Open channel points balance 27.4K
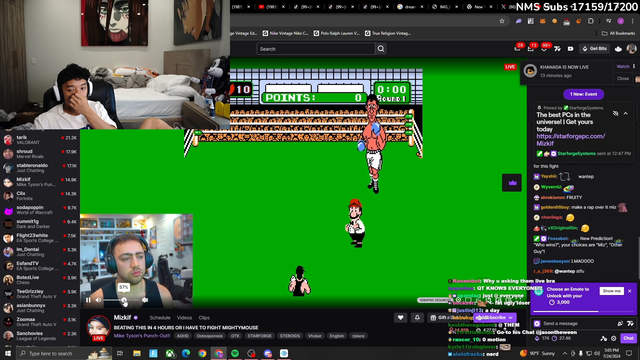Screen dimensions: 640x360 [x=562, y=338]
